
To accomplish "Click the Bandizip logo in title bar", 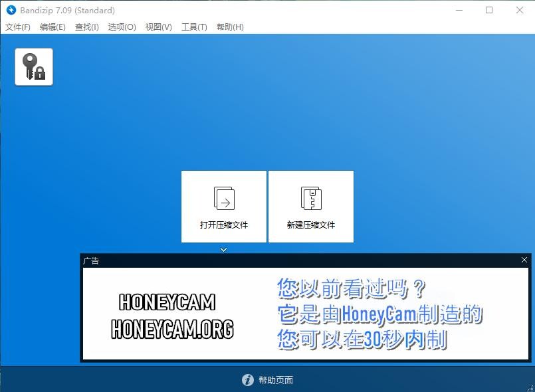I will [11, 10].
